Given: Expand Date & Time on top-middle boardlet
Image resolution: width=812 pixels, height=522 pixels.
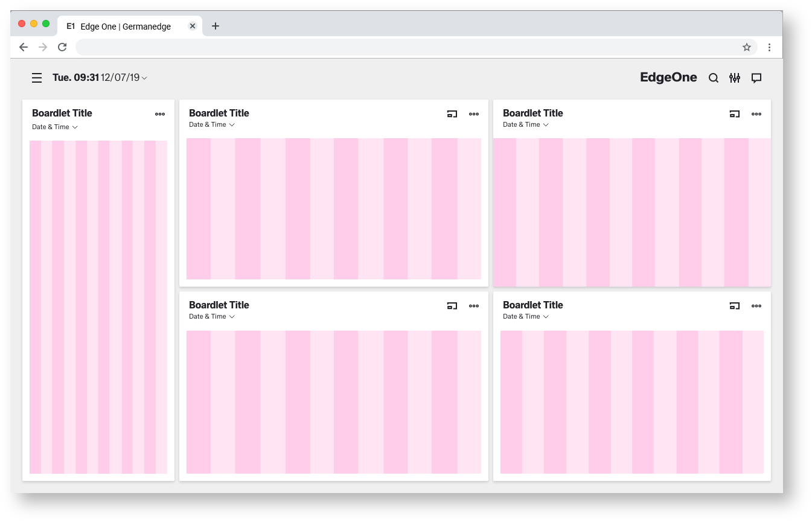Looking at the screenshot, I should [212, 125].
